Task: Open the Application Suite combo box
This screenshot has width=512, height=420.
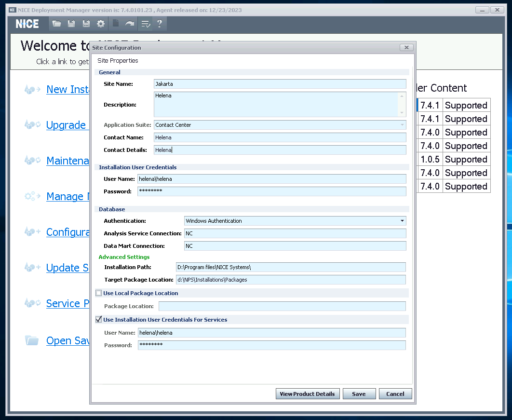Action: click(x=402, y=125)
